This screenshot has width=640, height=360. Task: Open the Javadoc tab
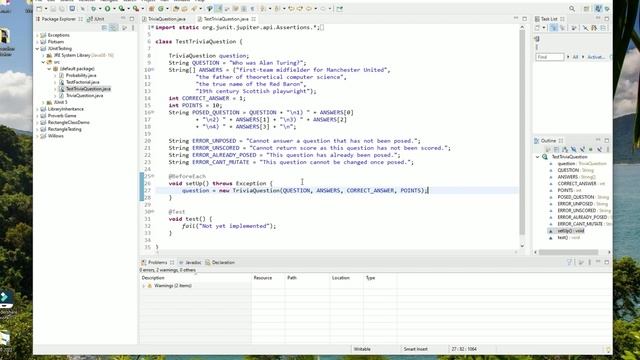pos(190,262)
